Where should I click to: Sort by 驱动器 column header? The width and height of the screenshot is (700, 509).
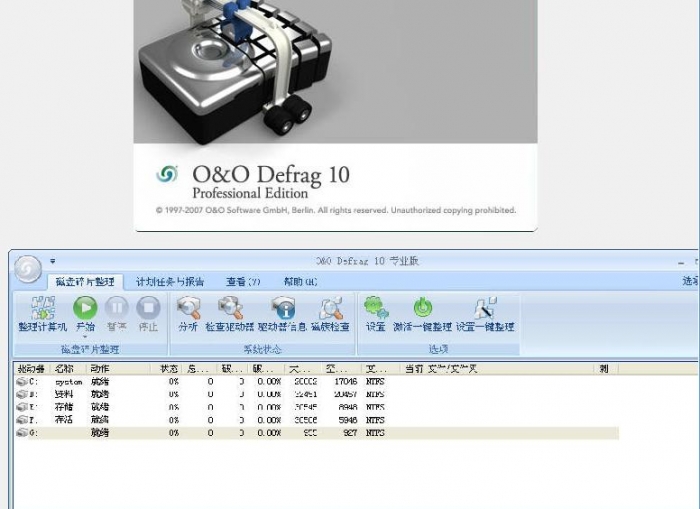(33, 369)
